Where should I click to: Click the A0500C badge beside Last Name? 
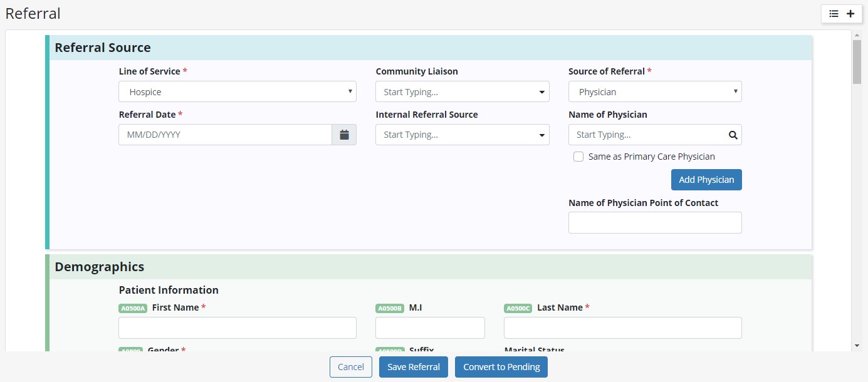(518, 308)
